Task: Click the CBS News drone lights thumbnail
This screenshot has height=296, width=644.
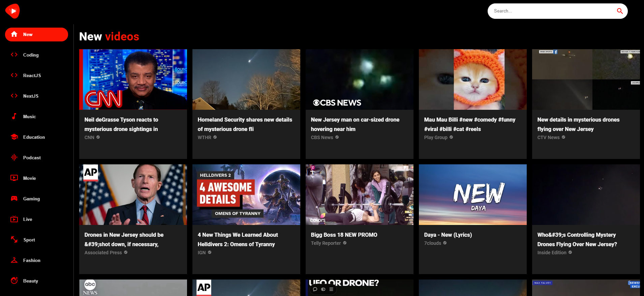Action: (x=360, y=79)
